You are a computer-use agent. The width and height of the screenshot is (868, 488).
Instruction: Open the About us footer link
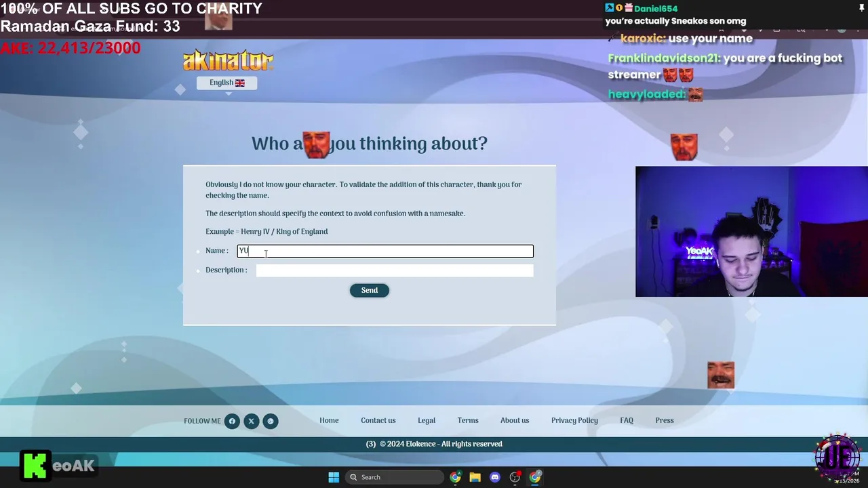(x=515, y=420)
